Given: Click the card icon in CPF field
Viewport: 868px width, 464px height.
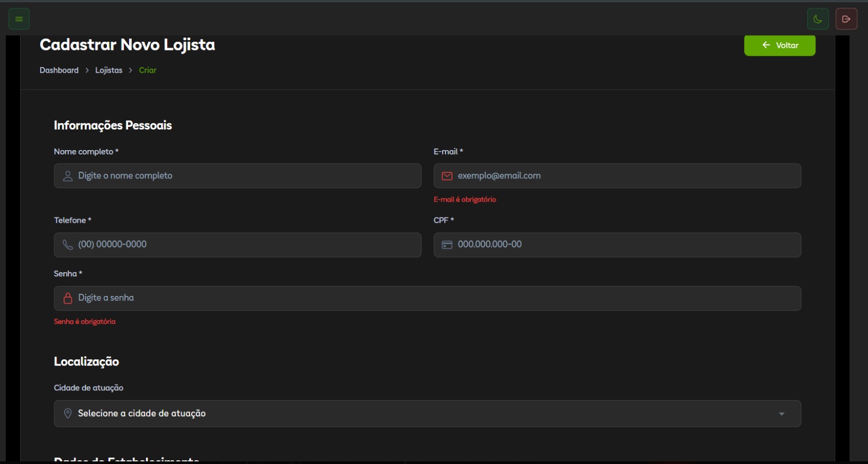Looking at the screenshot, I should pos(447,245).
